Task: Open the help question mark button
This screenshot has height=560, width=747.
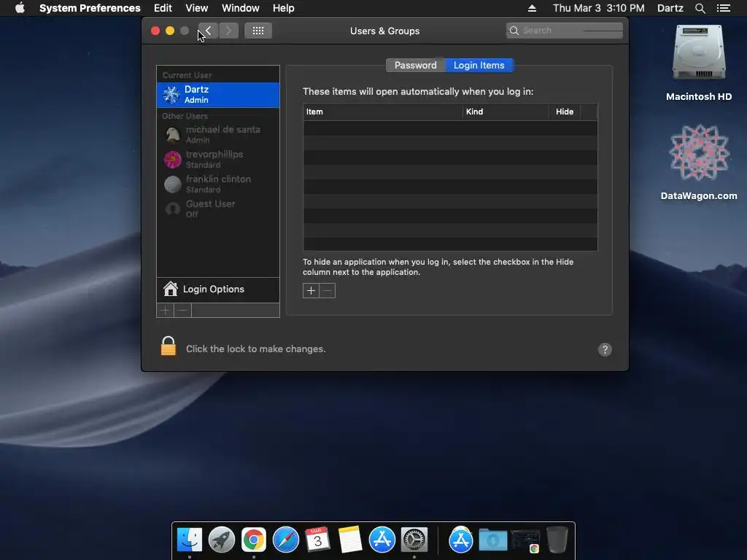Action: (x=605, y=349)
